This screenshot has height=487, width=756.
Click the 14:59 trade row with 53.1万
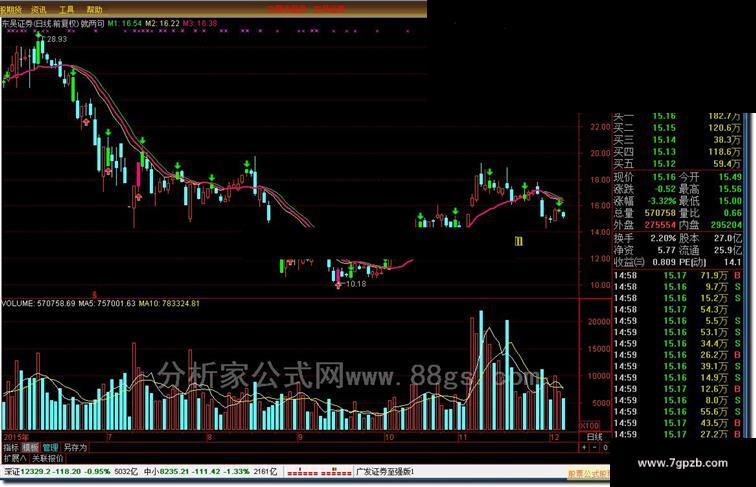point(677,332)
